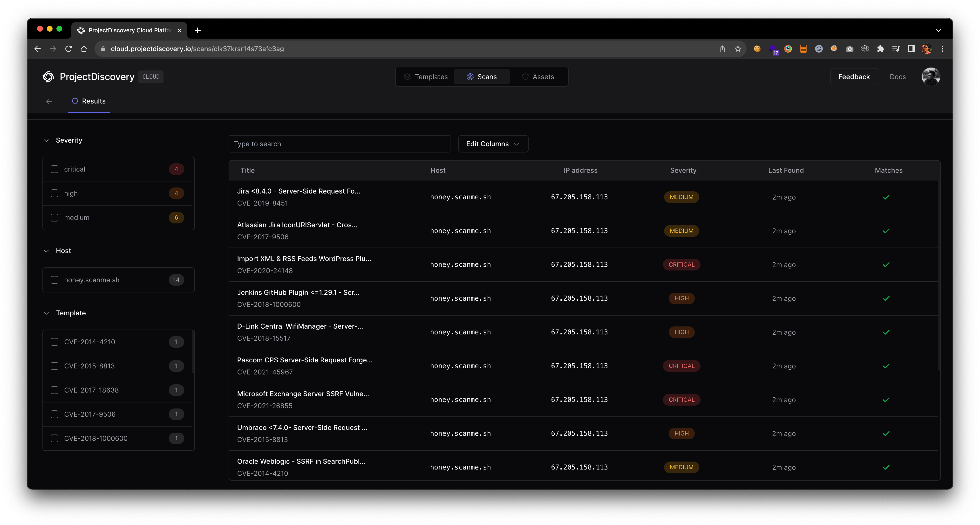
Task: Click the React atom extension icon
Action: pos(865,49)
